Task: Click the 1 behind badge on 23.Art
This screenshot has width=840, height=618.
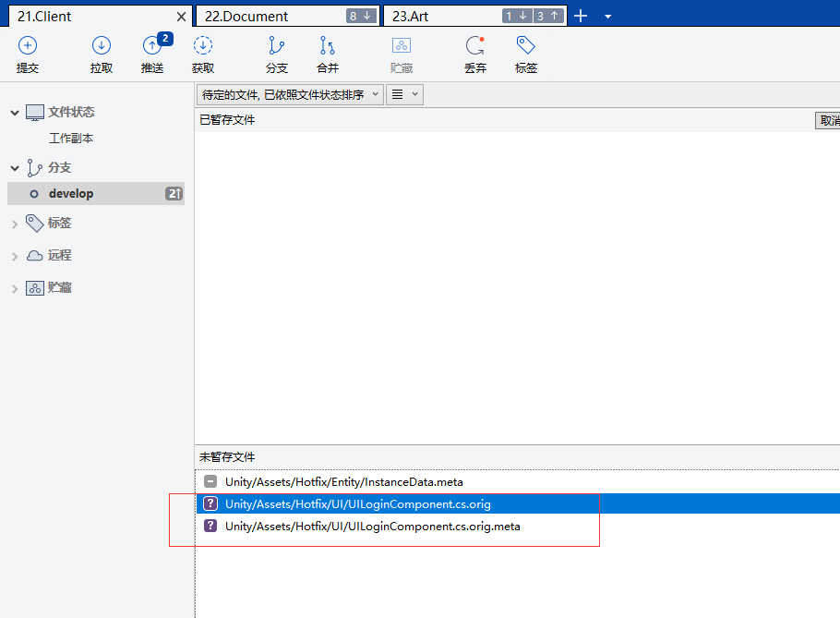Action: click(x=517, y=16)
